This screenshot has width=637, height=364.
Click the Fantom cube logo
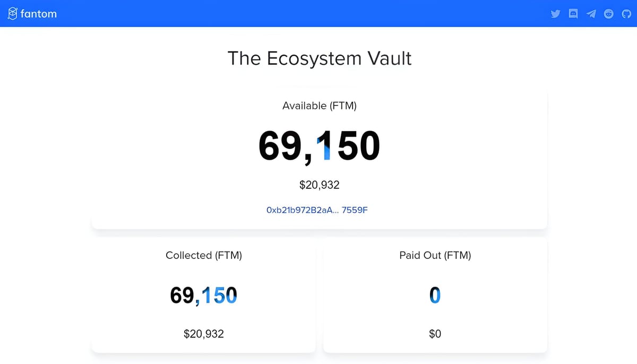pos(12,13)
